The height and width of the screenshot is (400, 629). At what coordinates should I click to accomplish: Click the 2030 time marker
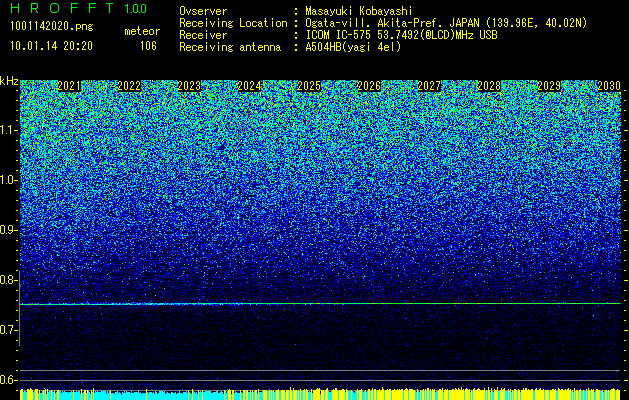pos(609,86)
